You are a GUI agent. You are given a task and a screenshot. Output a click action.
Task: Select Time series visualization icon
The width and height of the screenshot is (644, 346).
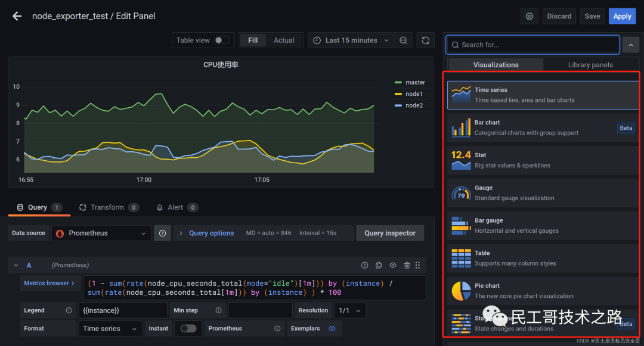tap(461, 95)
